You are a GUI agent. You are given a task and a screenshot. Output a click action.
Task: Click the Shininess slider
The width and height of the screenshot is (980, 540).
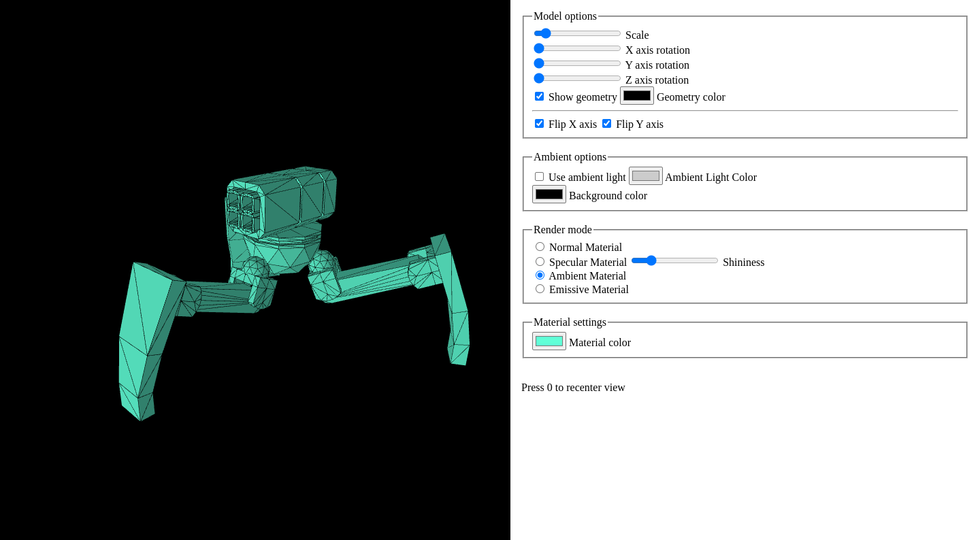click(674, 260)
